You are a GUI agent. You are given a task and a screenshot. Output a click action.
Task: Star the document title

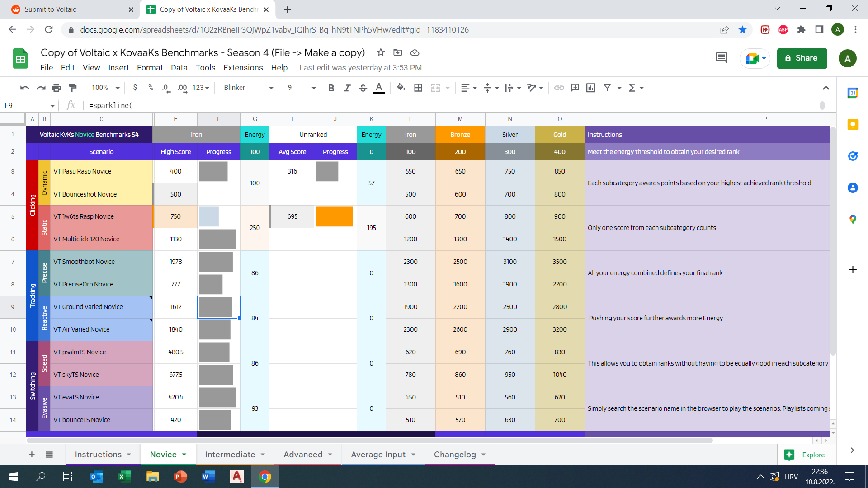(381, 52)
